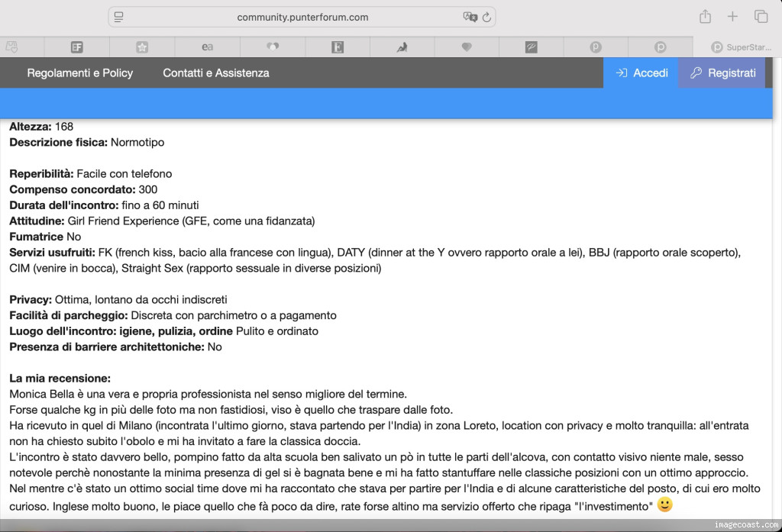This screenshot has width=782, height=532.
Task: Switch to the heart favicon tab
Action: (467, 47)
